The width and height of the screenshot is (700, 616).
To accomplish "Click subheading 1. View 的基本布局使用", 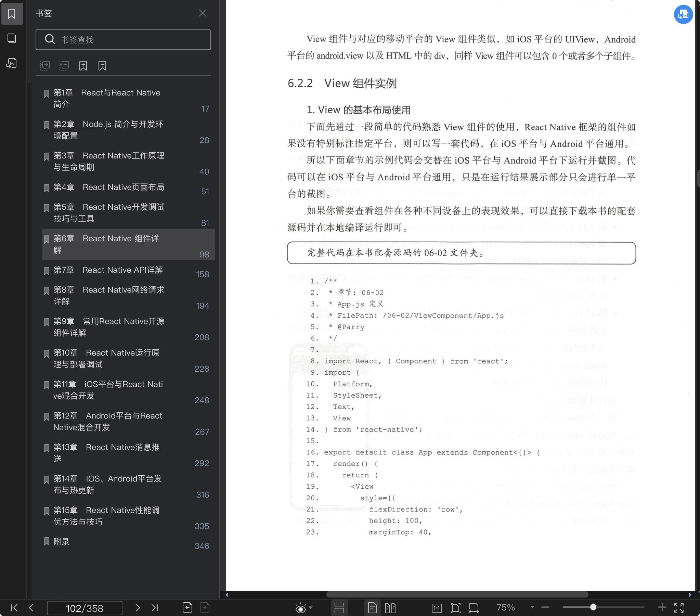I will (x=358, y=110).
